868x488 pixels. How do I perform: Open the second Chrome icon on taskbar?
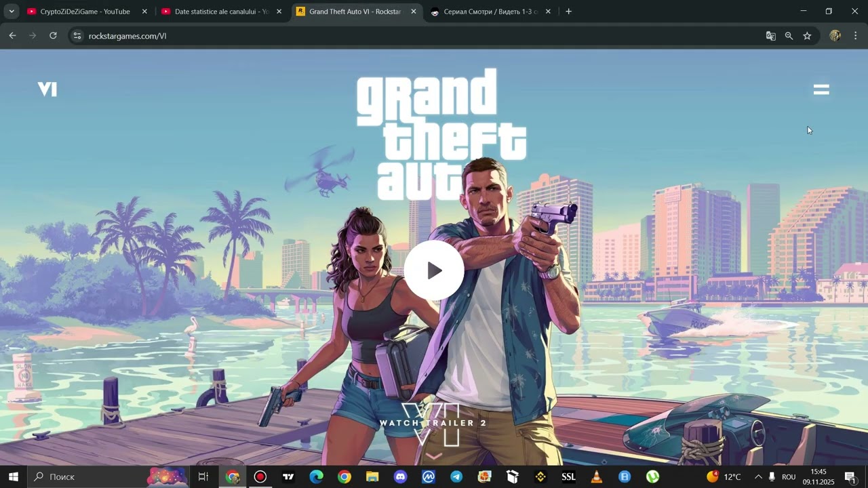click(x=344, y=477)
